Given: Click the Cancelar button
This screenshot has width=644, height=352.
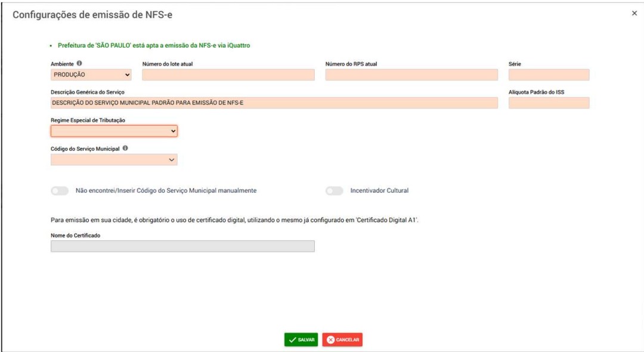Looking at the screenshot, I should tap(342, 339).
